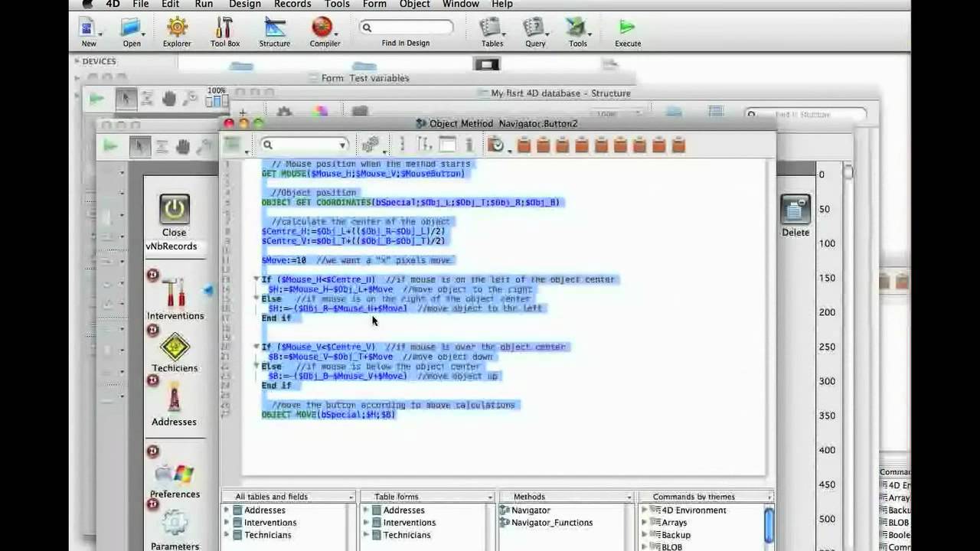The height and width of the screenshot is (551, 980).
Task: Click the clipboard history clock icon
Action: click(496, 145)
